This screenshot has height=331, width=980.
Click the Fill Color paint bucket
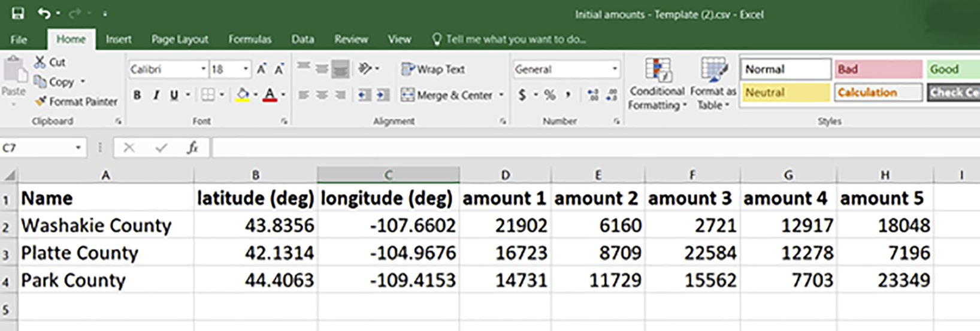(243, 95)
